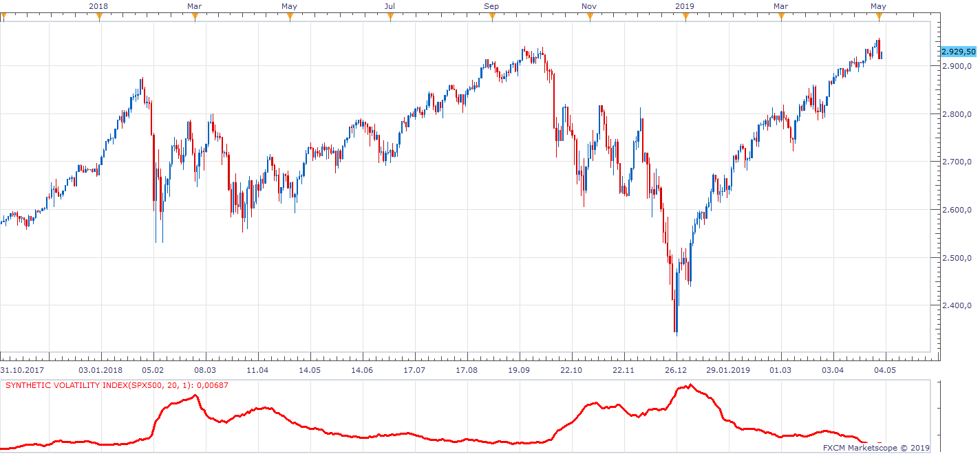Click the 2.400,0 price axis label

957,305
